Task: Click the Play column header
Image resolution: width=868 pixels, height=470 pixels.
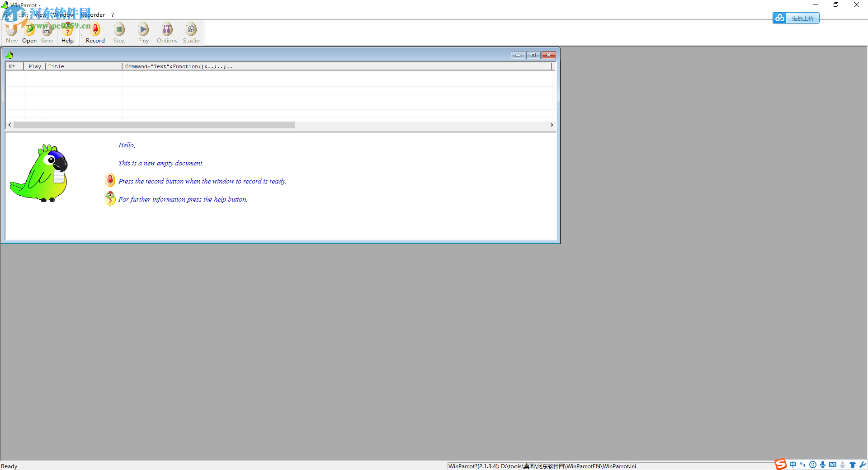Action: (x=35, y=66)
